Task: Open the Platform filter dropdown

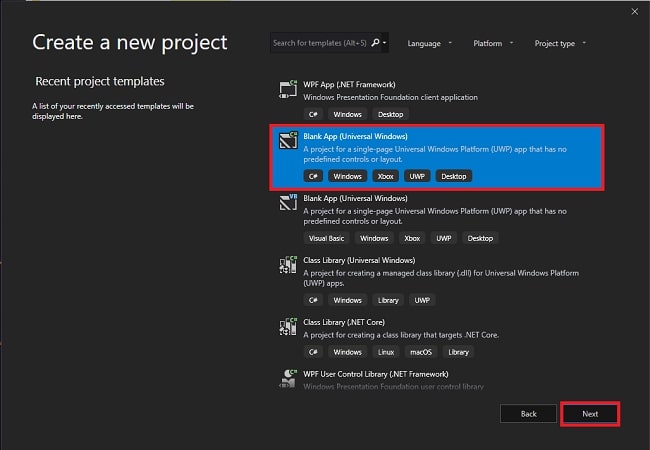Action: tap(493, 44)
